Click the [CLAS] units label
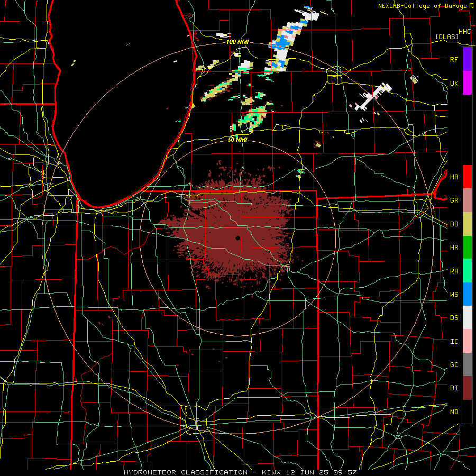Image resolution: width=476 pixels, height=476 pixels. 447,36
